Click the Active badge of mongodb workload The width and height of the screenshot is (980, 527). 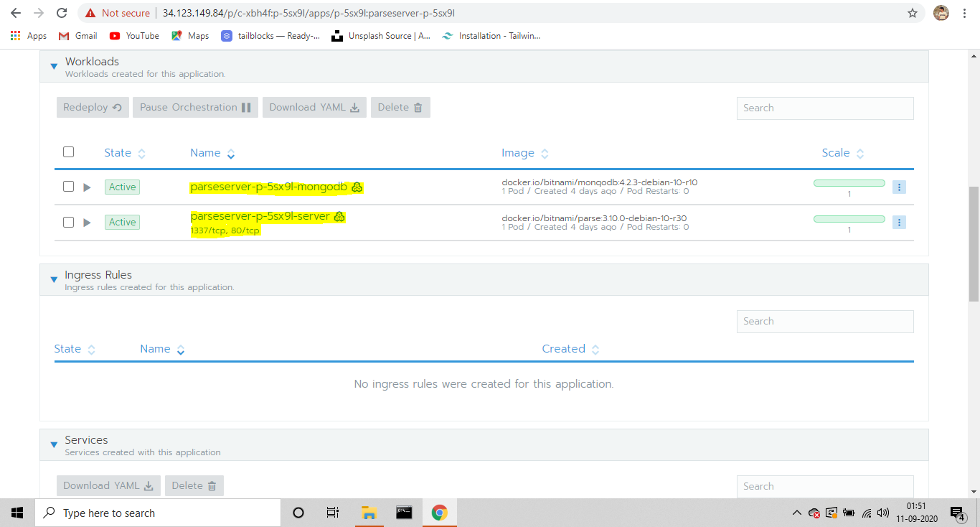click(x=122, y=187)
